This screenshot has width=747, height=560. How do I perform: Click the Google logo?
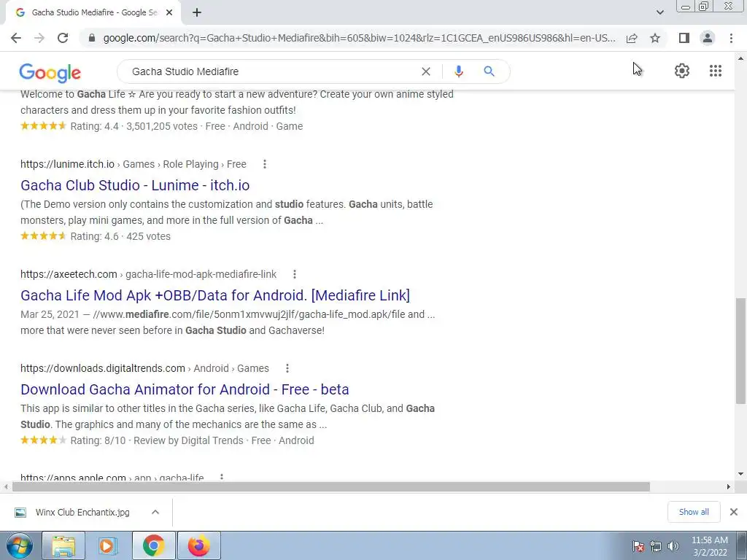tap(50, 72)
